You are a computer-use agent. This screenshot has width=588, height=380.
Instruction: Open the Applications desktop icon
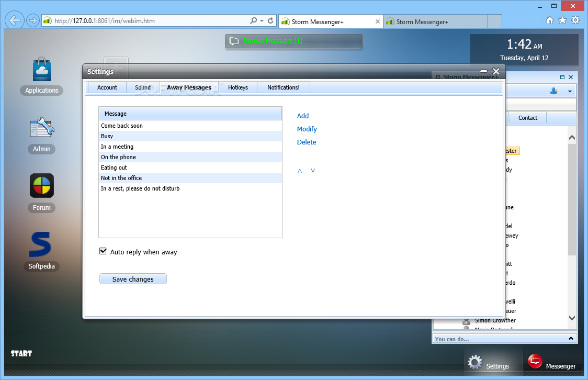pyautogui.click(x=42, y=70)
